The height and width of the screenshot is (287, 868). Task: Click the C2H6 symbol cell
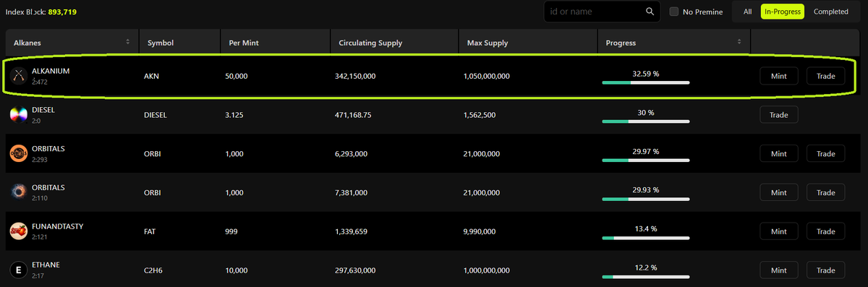(154, 270)
